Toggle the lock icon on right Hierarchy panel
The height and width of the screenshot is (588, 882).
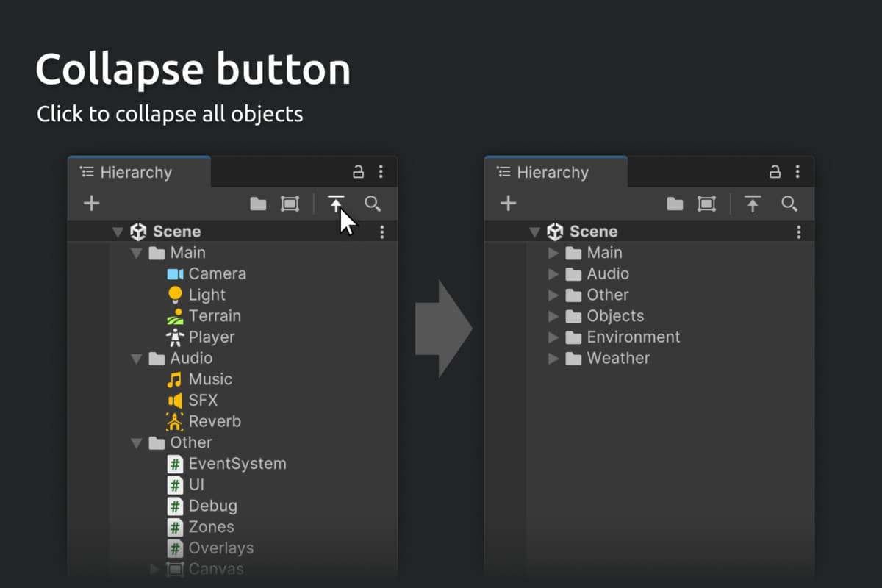pos(775,172)
